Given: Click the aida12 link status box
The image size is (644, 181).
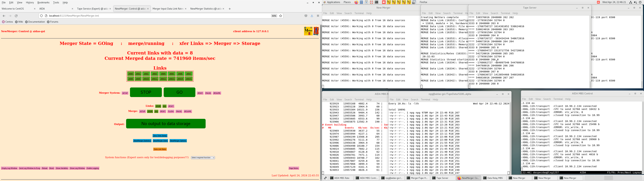Looking at the screenshot, I should pyautogui.click(x=163, y=79).
